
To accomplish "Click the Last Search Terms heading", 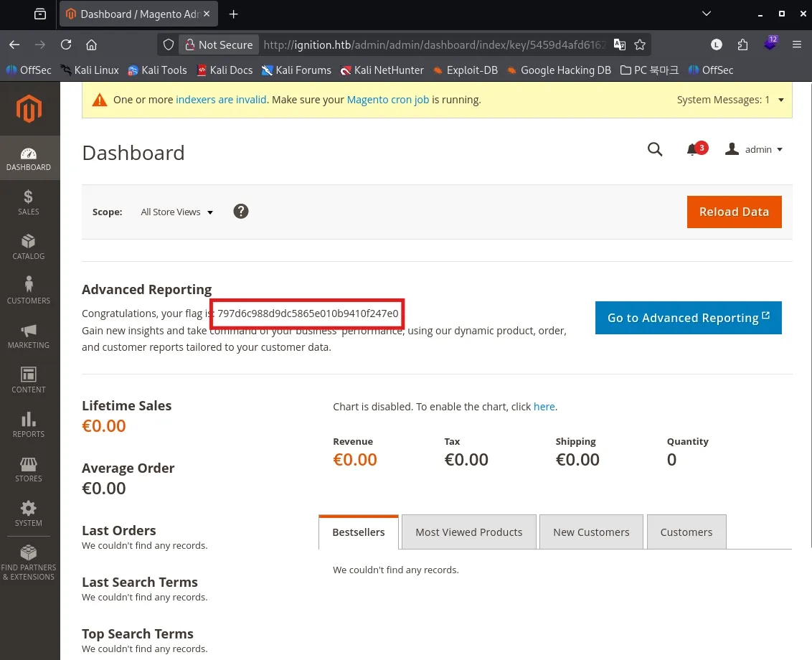I will (x=140, y=583).
